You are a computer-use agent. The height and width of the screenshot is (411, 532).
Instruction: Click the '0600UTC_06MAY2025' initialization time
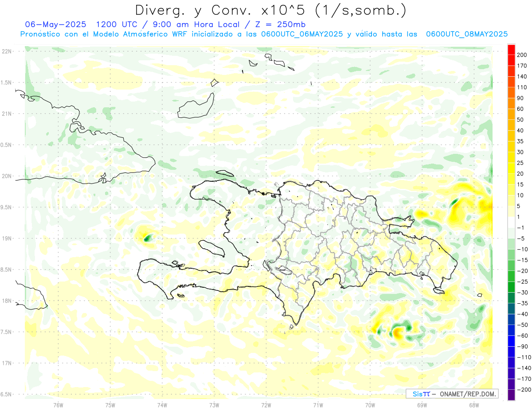click(x=302, y=34)
